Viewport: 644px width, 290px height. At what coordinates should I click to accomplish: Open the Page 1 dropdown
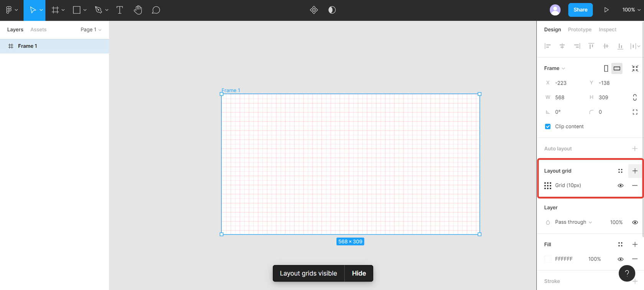click(91, 29)
